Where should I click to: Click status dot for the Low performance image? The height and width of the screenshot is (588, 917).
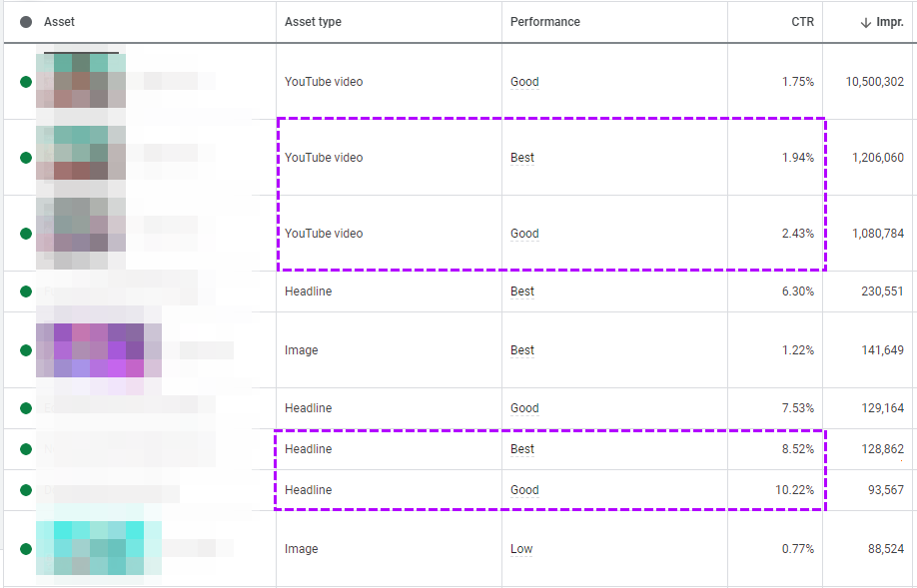coord(26,549)
